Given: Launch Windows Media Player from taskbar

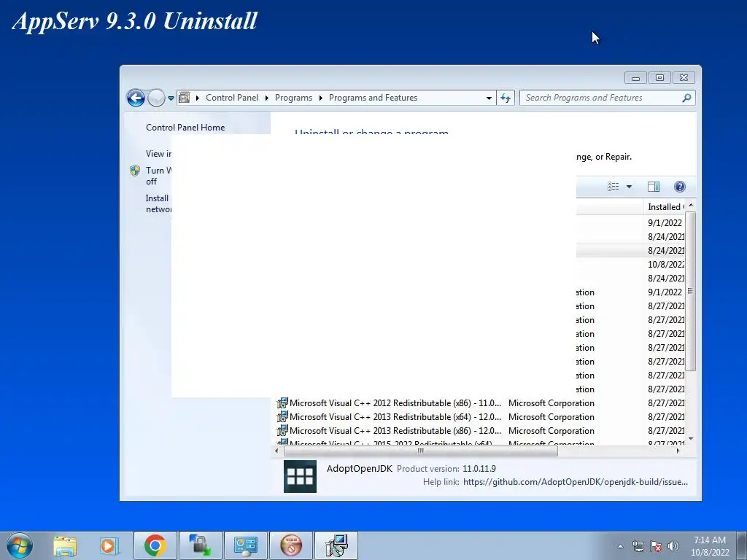Looking at the screenshot, I should click(109, 545).
